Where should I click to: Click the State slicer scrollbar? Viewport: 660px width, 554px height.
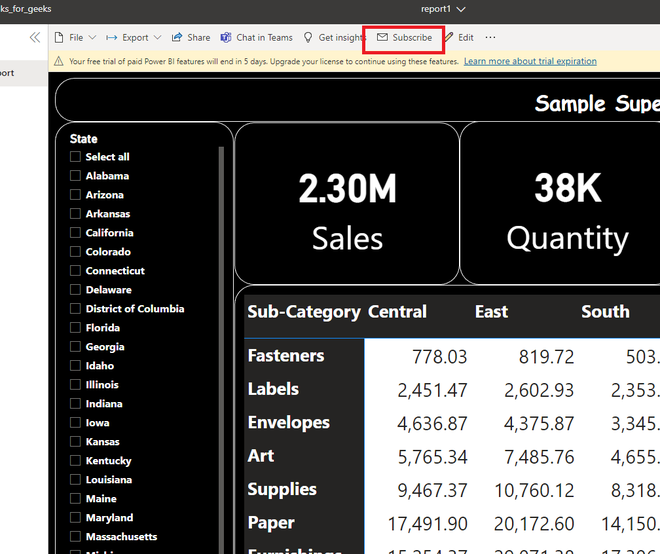(221, 300)
